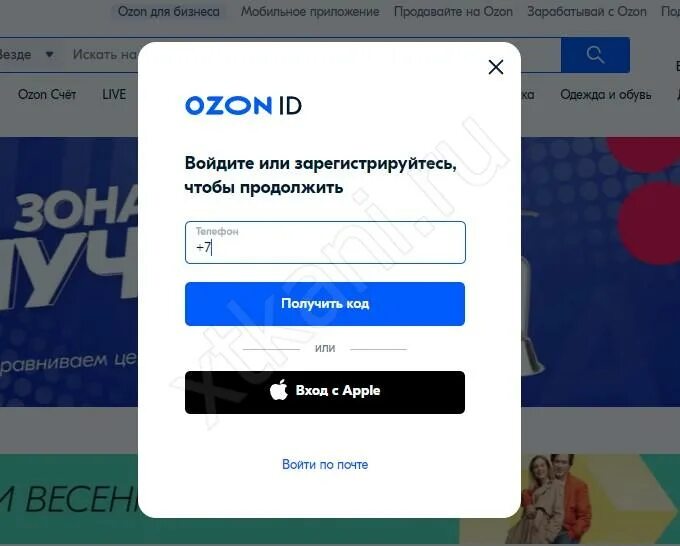Screen dimensions: 680x546
Task: Sign in with the Вход с Apple button
Action: tap(325, 392)
